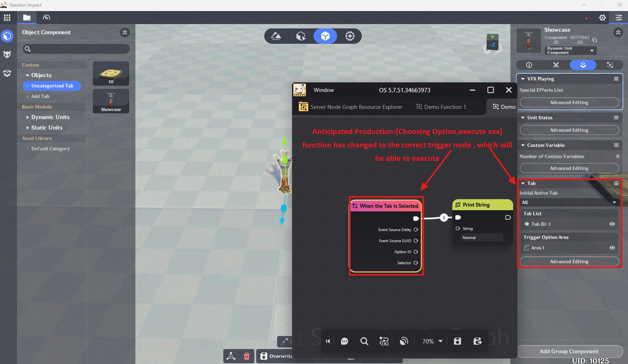This screenshot has width=628, height=364.
Task: Click the Object Component search field
Action: click(x=76, y=49)
